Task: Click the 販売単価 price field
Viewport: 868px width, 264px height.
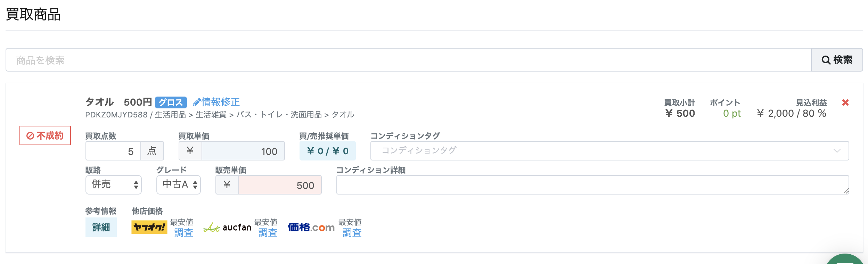Action: [x=280, y=185]
